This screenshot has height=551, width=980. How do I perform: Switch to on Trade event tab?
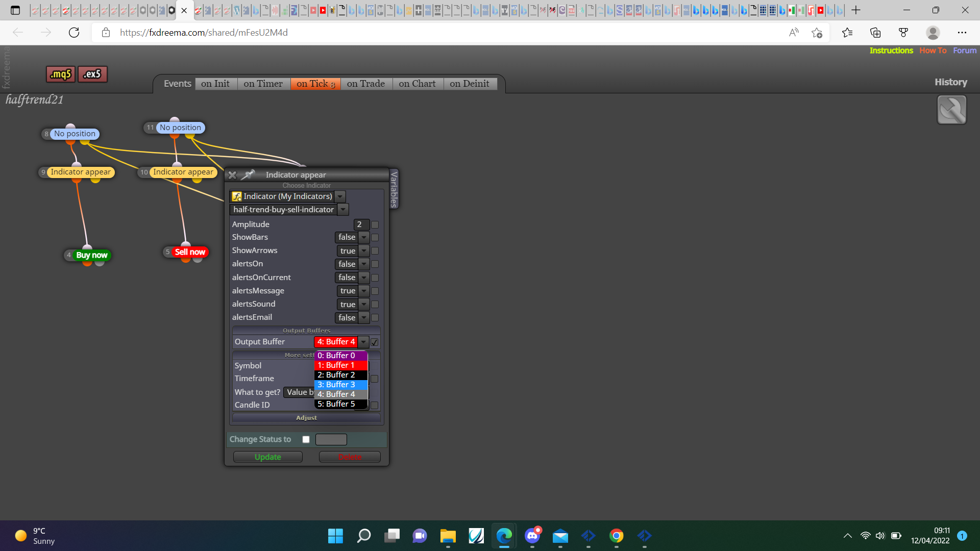[366, 84]
